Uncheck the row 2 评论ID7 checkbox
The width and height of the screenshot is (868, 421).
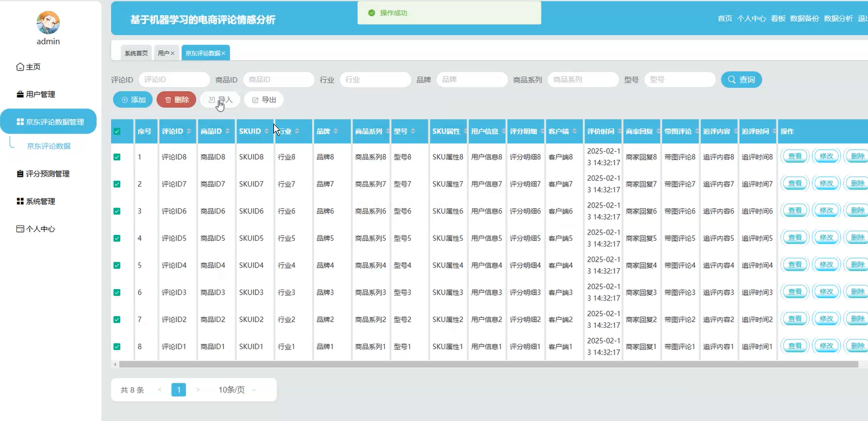click(x=117, y=184)
